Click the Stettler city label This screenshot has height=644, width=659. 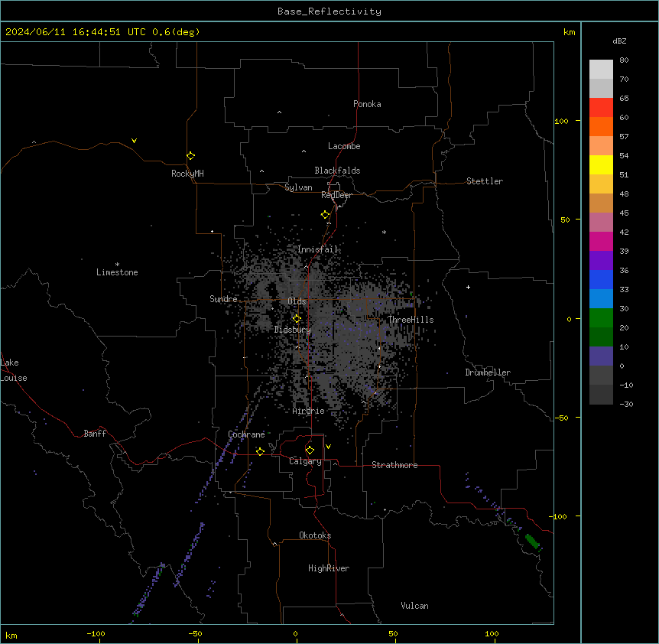(x=485, y=181)
